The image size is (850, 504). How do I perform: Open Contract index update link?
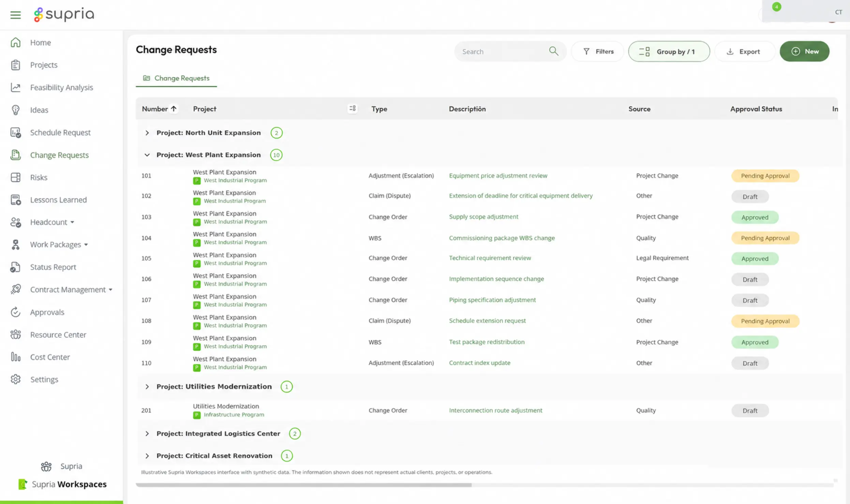click(x=479, y=363)
